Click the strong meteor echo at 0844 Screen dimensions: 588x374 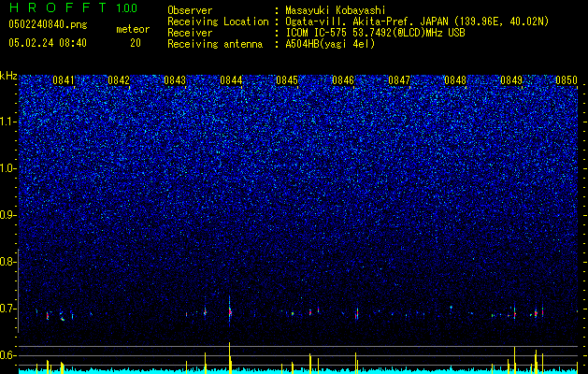[x=230, y=311]
